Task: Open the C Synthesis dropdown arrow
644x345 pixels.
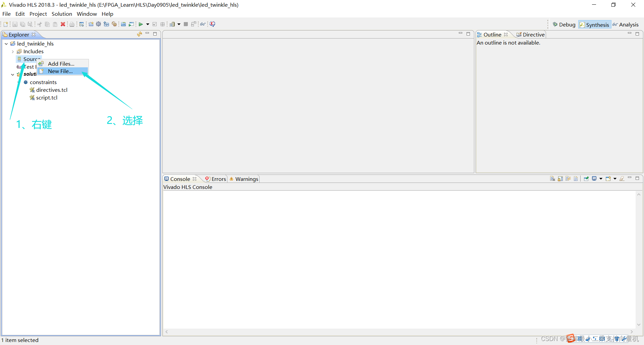Action: click(x=148, y=24)
